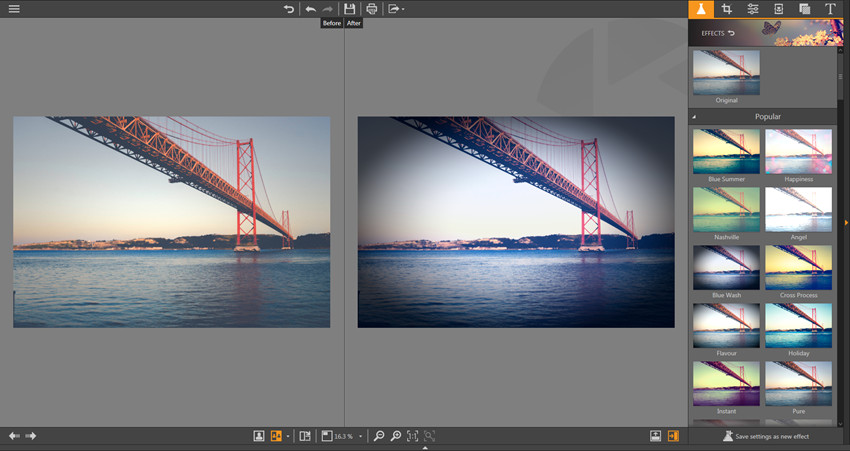Click the fit-to-window zoom icon
Image resolution: width=850 pixels, height=451 pixels.
click(327, 436)
